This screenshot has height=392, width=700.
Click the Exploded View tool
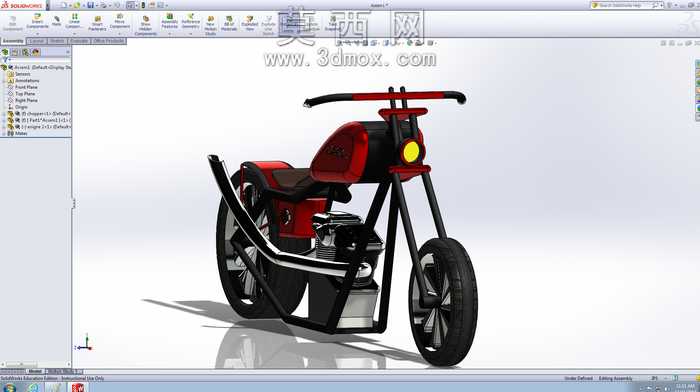coord(250,24)
